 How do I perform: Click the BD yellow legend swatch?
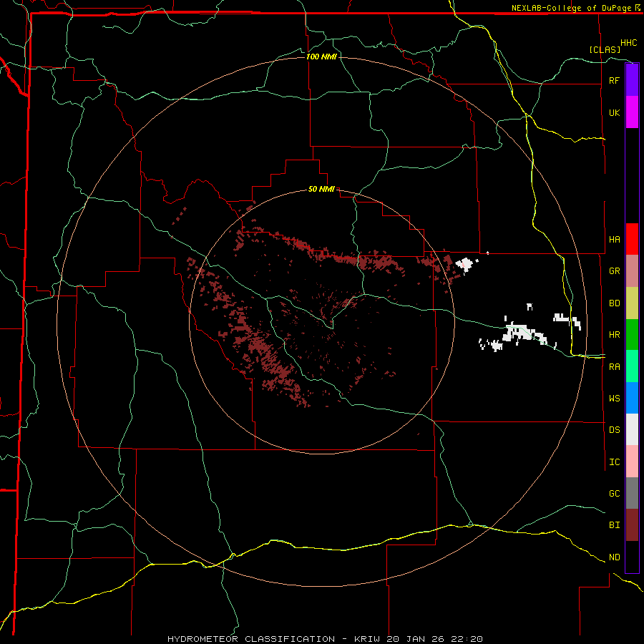click(632, 303)
